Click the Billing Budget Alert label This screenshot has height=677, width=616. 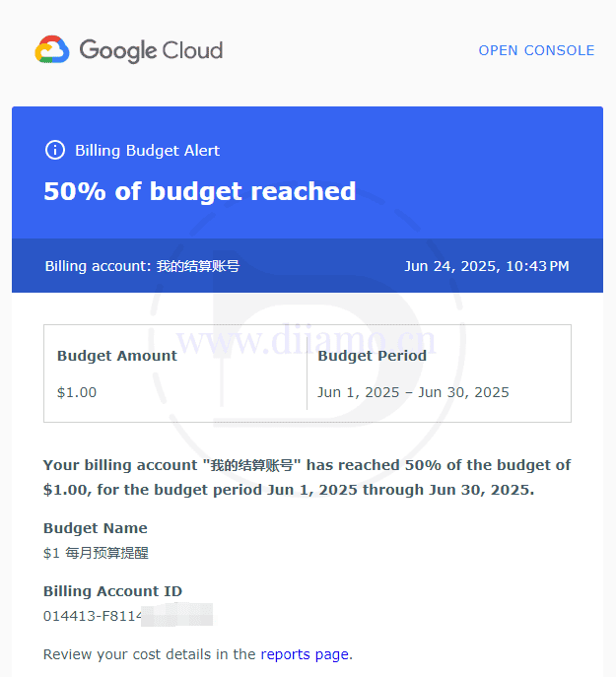tap(147, 151)
